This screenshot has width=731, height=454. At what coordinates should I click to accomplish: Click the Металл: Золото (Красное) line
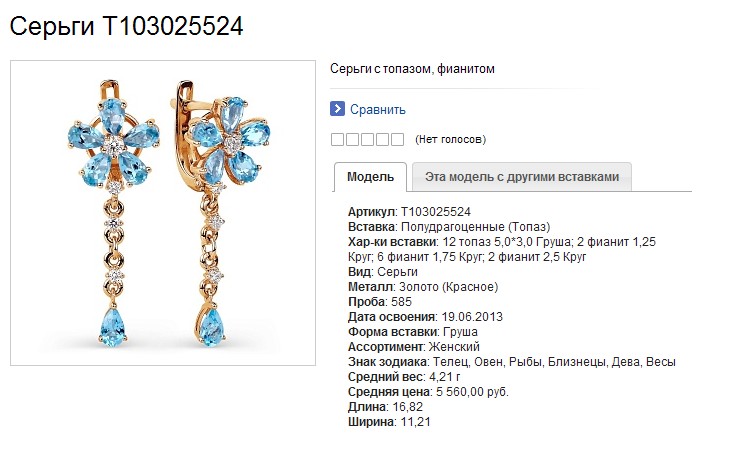pos(423,287)
